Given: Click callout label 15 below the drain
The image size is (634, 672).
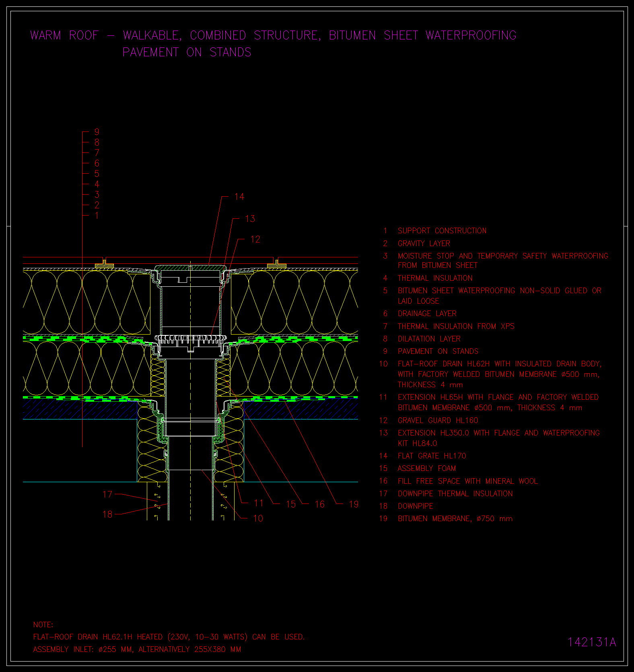Looking at the screenshot, I should click(291, 504).
